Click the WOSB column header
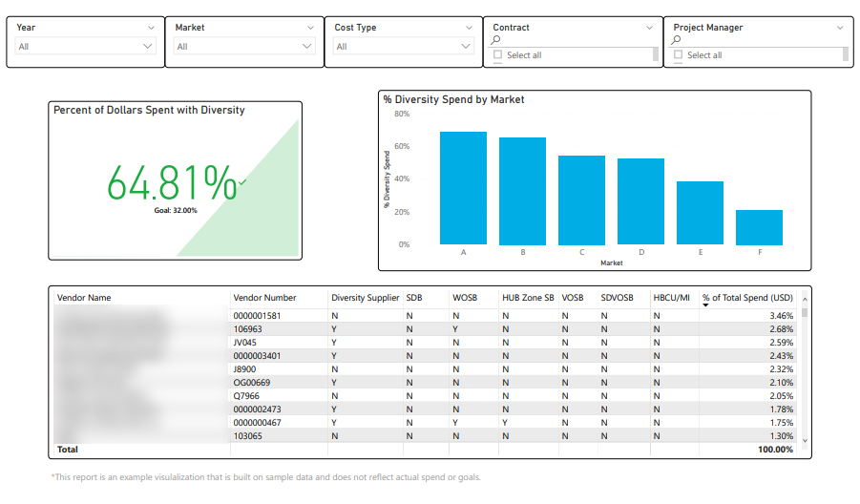 [464, 298]
